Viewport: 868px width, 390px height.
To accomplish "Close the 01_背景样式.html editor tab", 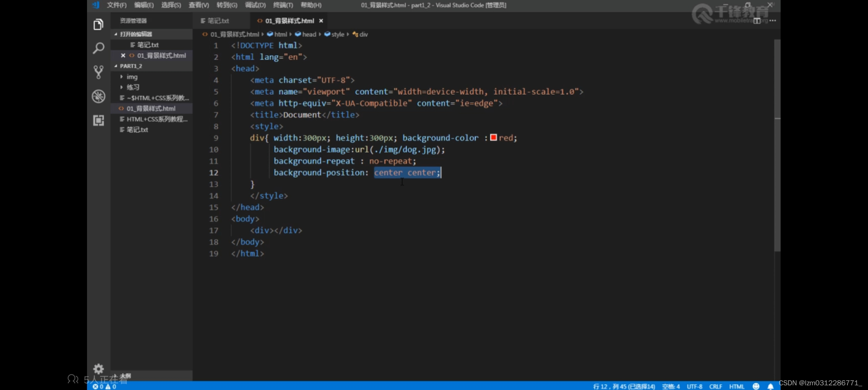I will (x=321, y=21).
